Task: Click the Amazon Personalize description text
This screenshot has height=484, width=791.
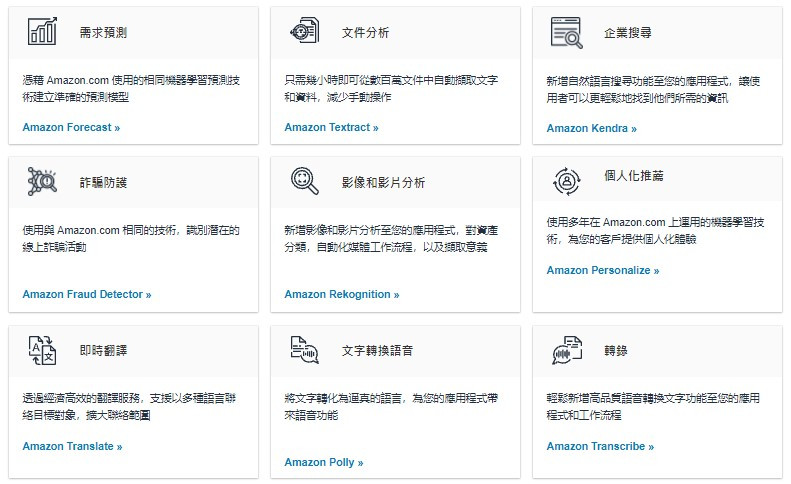Action: (656, 231)
